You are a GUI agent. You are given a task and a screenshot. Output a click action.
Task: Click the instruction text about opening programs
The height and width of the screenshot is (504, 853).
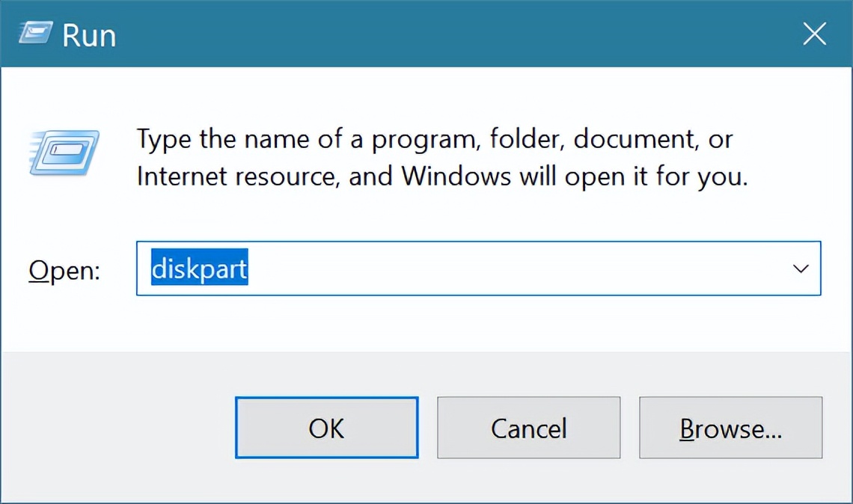point(434,157)
